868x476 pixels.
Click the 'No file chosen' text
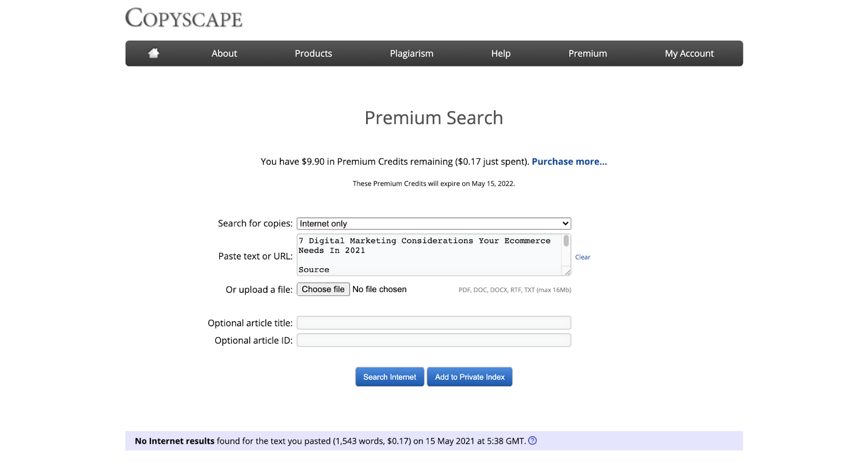point(380,289)
